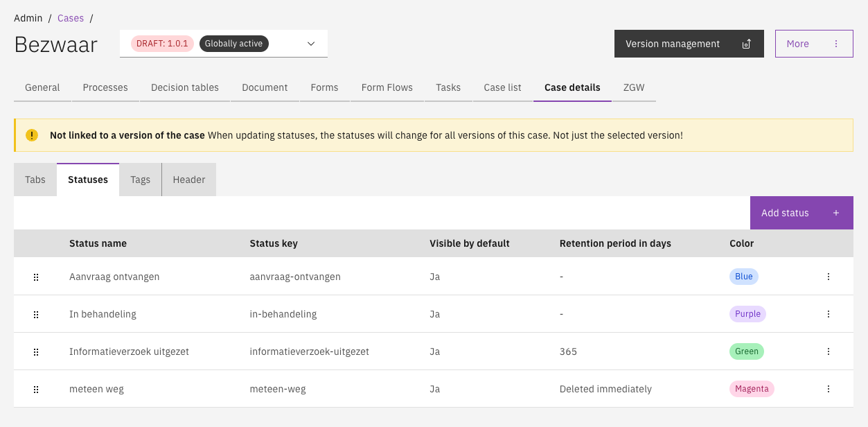Open Version management
Screen dimensions: 868x427
[x=689, y=44]
